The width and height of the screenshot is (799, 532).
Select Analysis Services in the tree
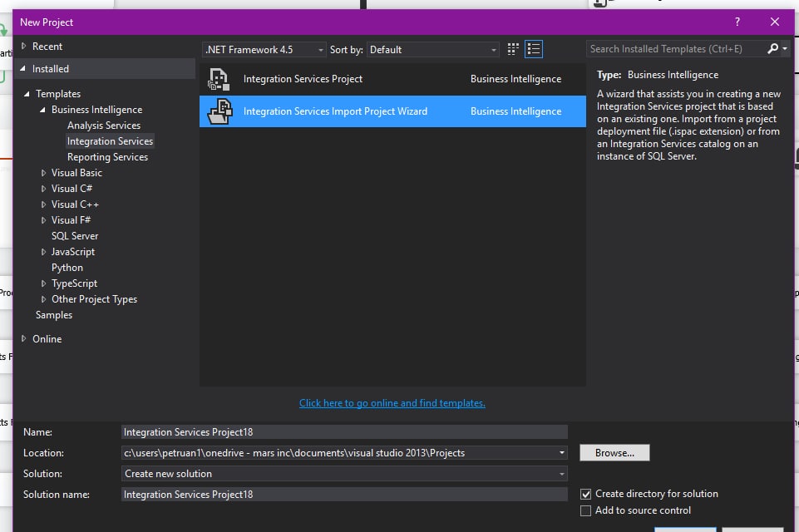(x=103, y=126)
